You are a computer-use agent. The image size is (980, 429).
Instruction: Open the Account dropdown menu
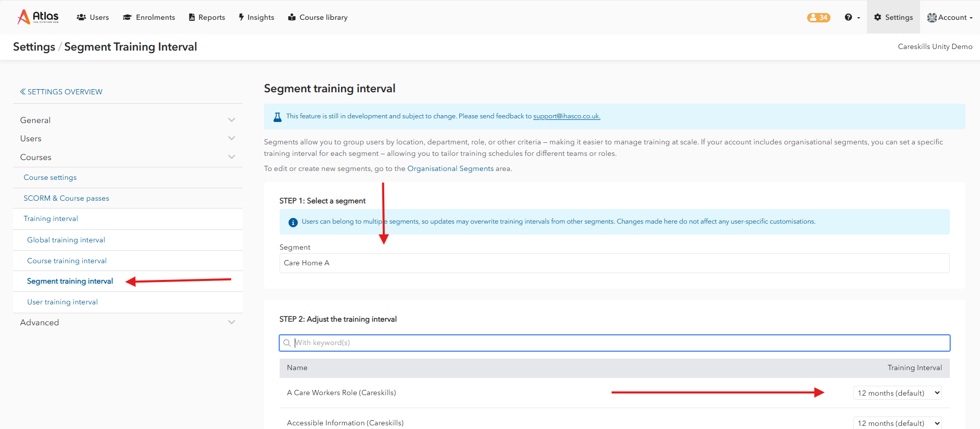950,17
